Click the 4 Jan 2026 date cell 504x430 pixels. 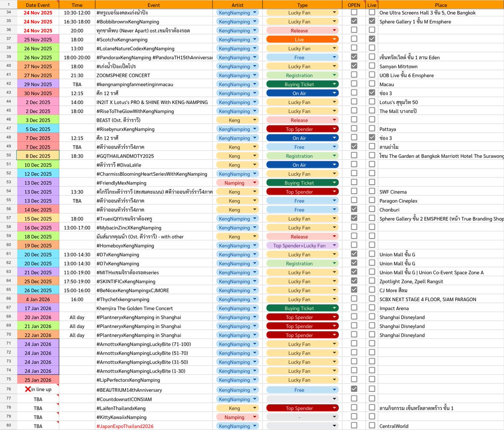[38, 300]
